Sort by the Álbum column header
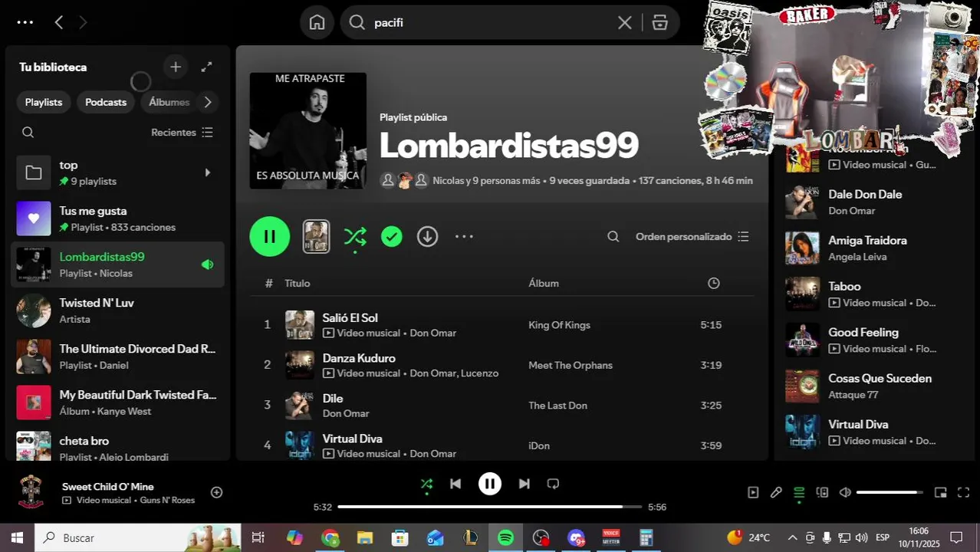The width and height of the screenshot is (980, 552). (x=544, y=283)
